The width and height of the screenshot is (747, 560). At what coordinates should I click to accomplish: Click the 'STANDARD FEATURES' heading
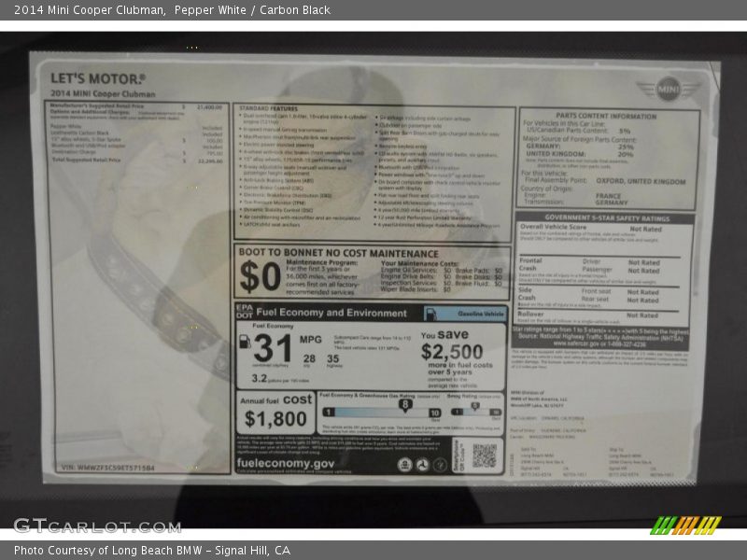click(268, 108)
